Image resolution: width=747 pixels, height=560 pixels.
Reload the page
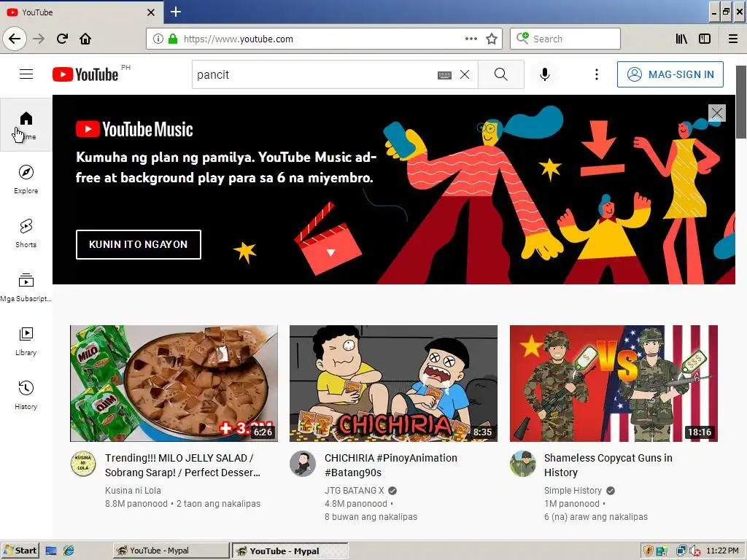click(62, 39)
